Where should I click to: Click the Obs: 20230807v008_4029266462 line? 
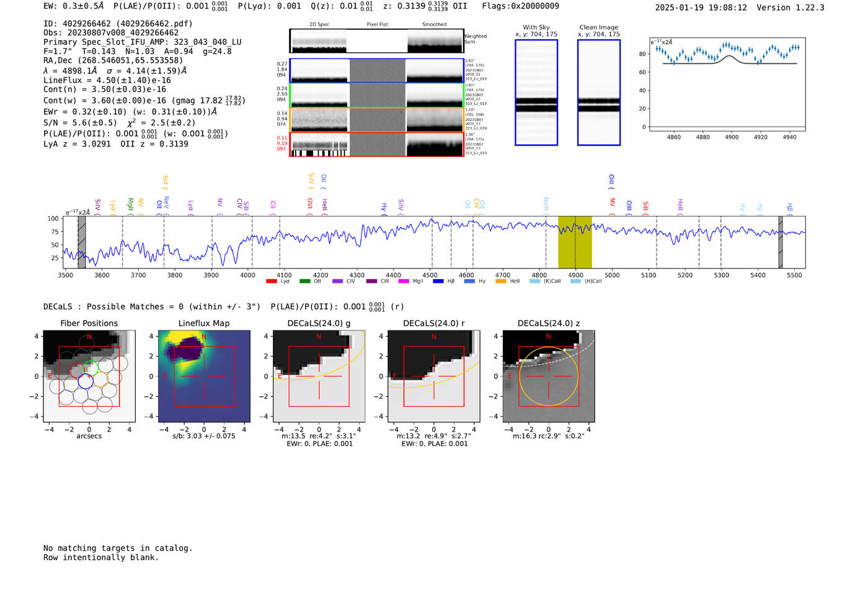tap(111, 33)
